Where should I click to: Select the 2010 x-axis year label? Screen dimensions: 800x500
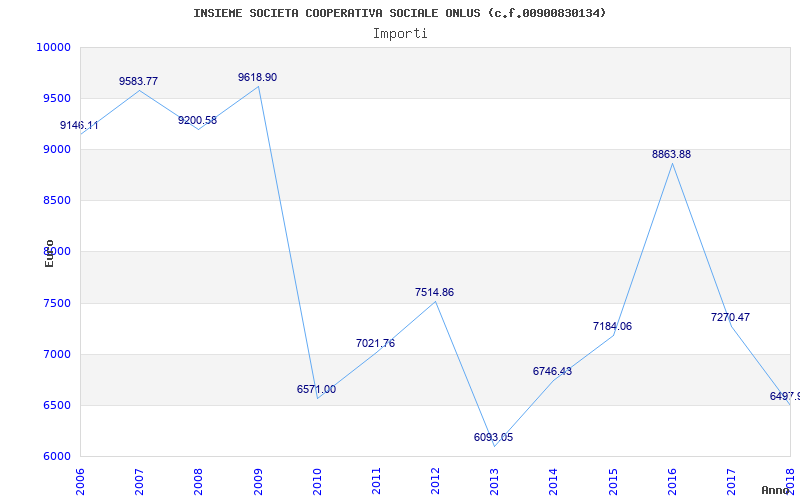317,481
